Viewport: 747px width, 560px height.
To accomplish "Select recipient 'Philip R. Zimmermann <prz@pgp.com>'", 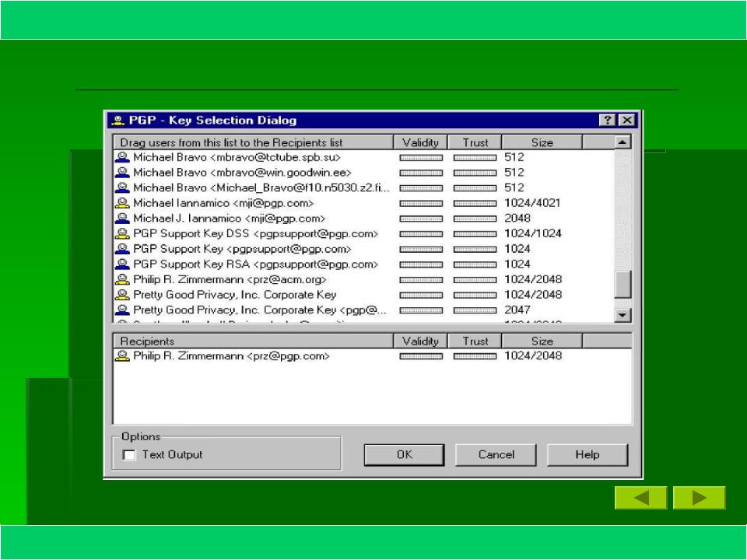I will point(231,356).
